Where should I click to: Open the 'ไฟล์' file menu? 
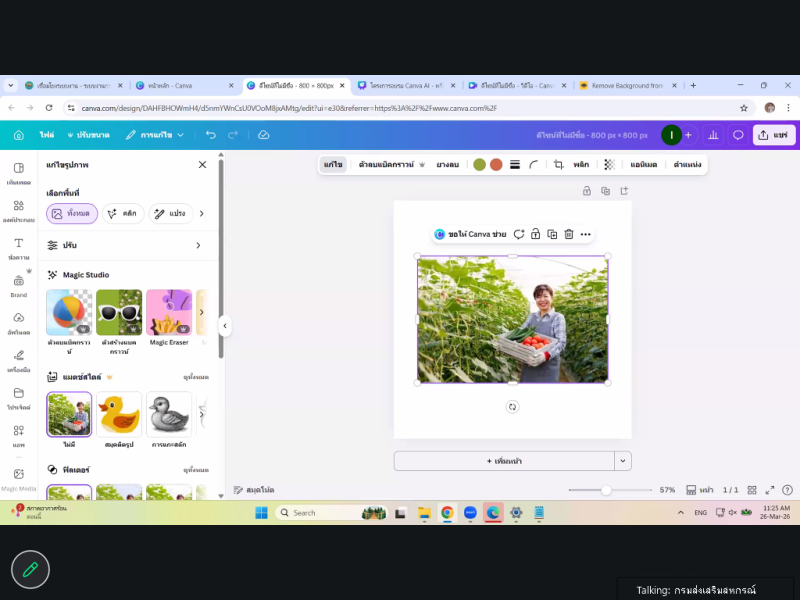click(46, 134)
